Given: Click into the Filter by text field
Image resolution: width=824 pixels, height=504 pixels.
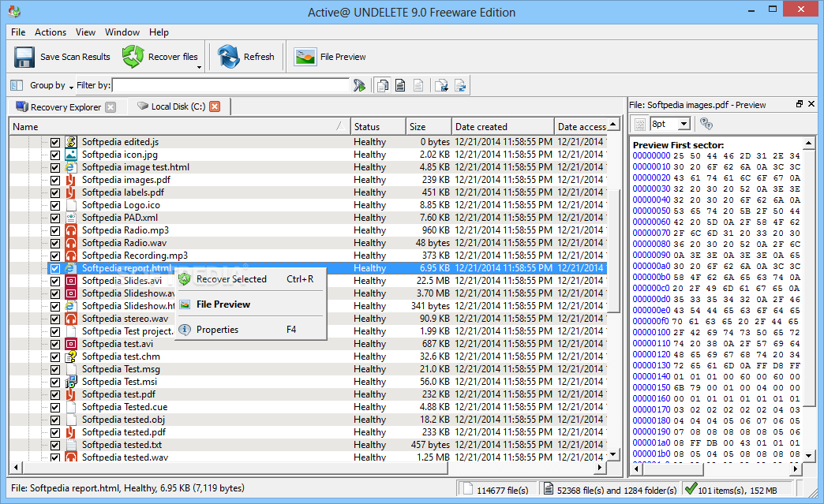Looking at the screenshot, I should (230, 85).
